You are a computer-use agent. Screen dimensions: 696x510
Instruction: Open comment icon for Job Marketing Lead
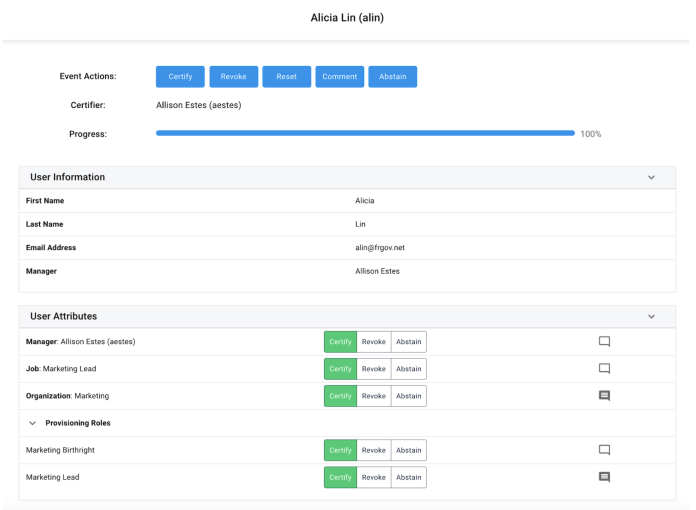[604, 368]
